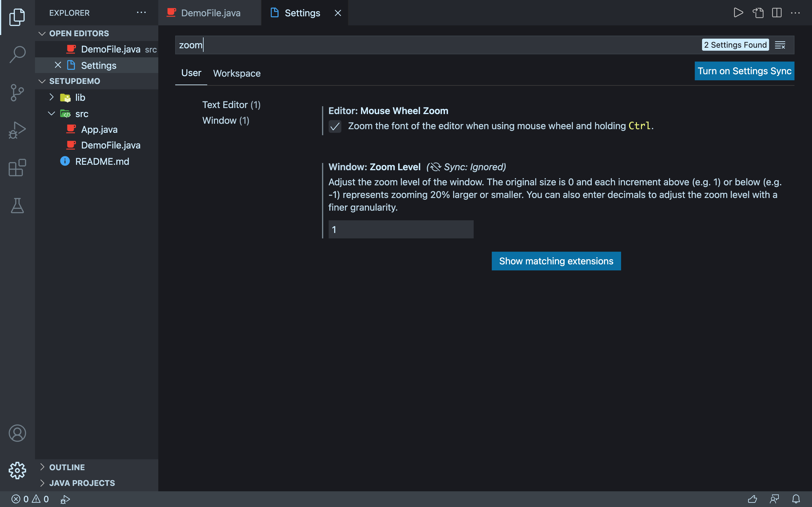Switch to the Workspace settings tab

coord(236,73)
